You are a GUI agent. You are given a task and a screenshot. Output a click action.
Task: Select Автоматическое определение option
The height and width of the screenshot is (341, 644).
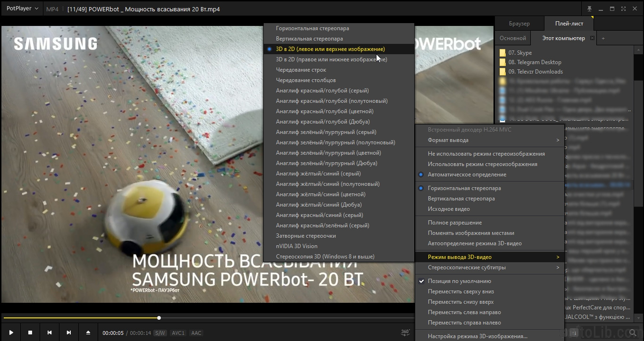click(490, 175)
